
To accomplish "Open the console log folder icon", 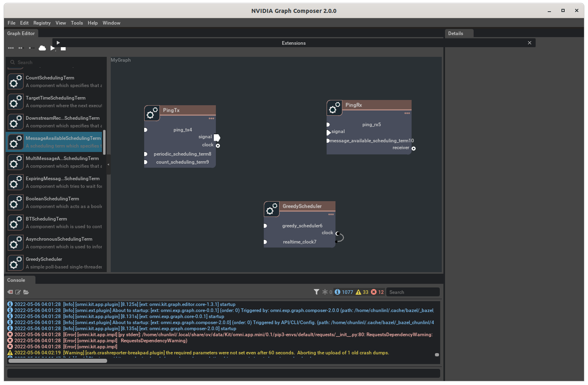I will [26, 292].
